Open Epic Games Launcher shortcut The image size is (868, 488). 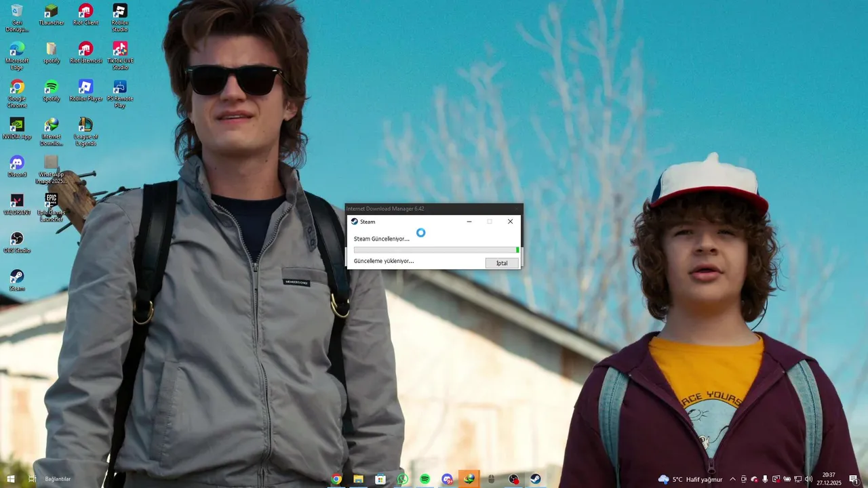tap(52, 207)
